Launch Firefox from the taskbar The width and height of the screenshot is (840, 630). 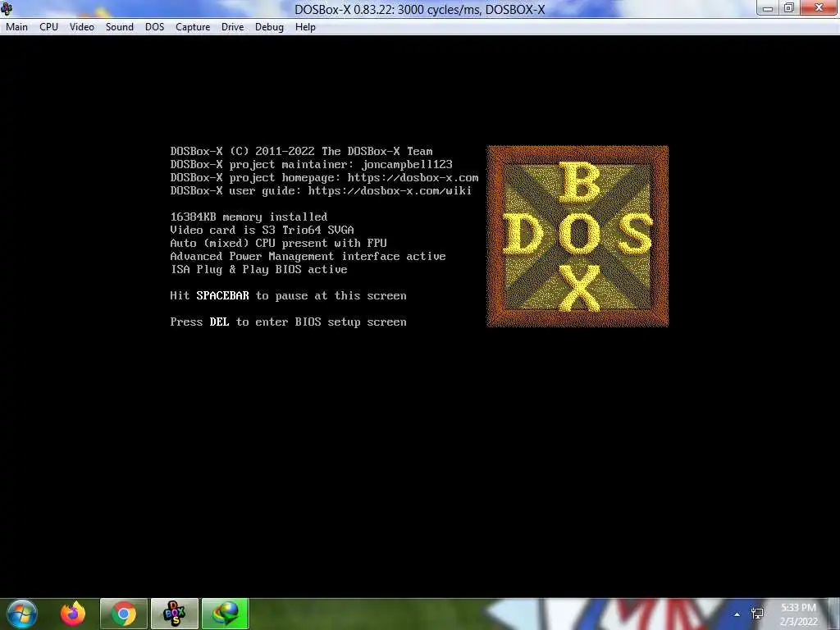point(73,614)
